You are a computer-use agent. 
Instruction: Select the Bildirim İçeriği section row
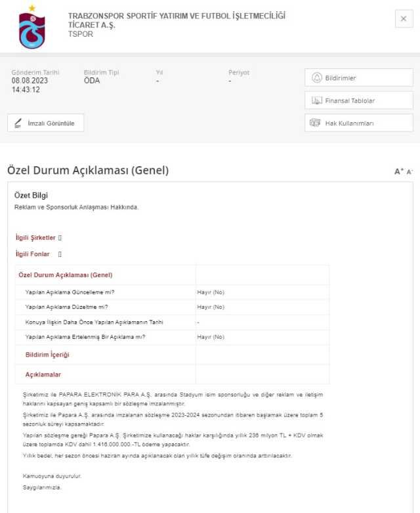tap(172, 355)
